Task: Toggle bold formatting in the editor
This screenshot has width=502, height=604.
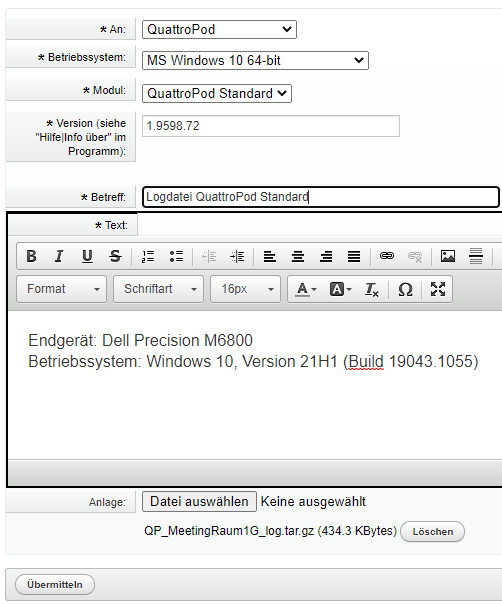Action: [32, 256]
